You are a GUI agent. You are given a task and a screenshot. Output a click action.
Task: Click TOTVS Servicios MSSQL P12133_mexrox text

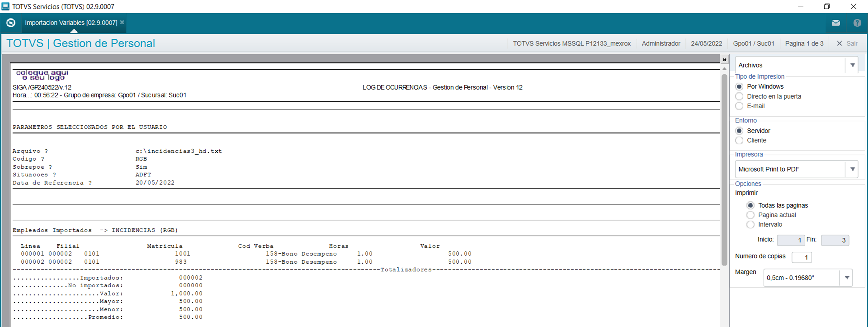tap(571, 43)
